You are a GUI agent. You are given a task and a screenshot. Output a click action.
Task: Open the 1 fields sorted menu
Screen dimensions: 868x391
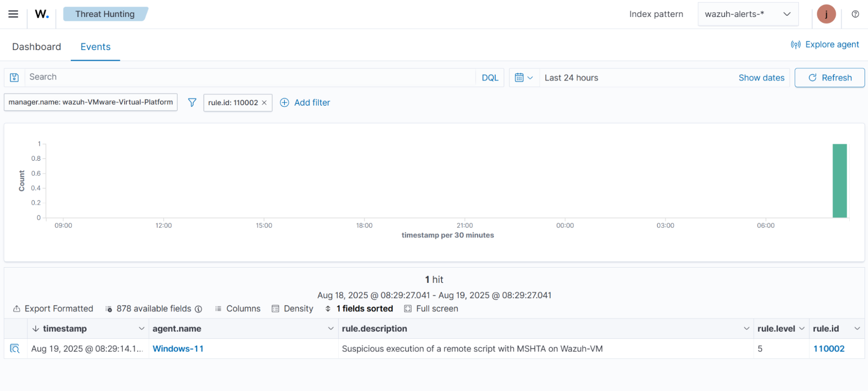(x=359, y=308)
